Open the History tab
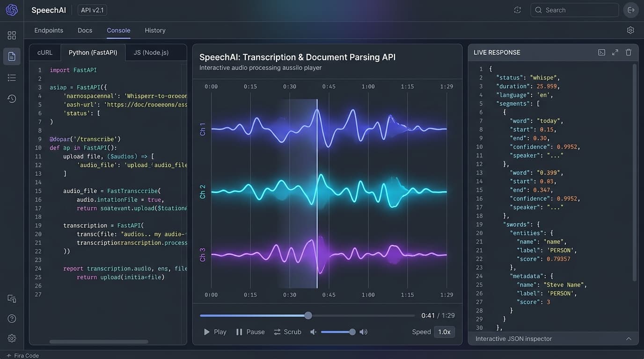644x359 pixels. (x=155, y=30)
